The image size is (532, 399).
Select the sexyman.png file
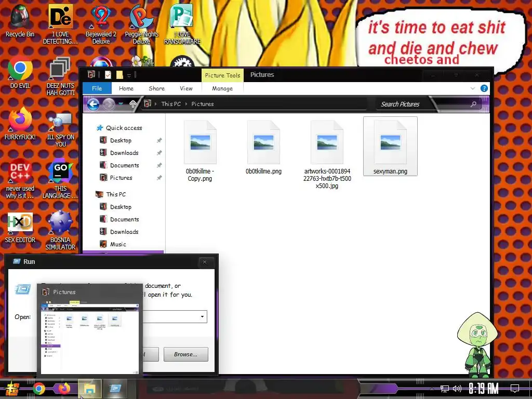pos(390,146)
